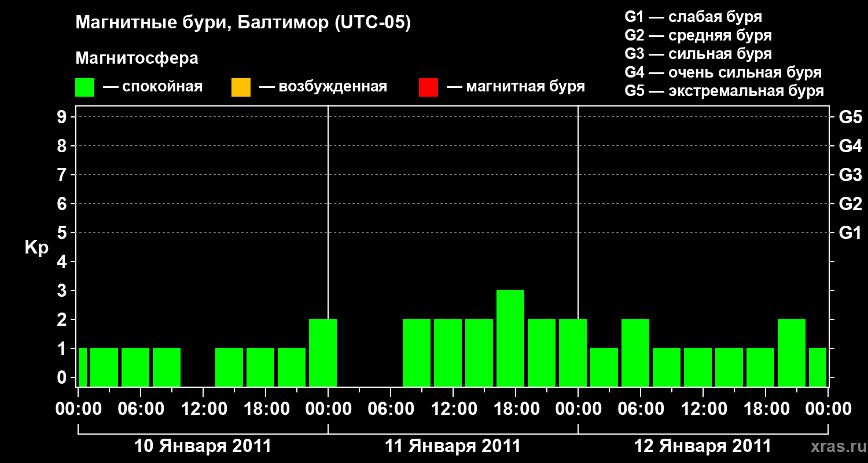Viewport: 868px width, 463px height.
Task: Click the 'G4 — очень сильная буря' legend line
Action: [x=723, y=72]
